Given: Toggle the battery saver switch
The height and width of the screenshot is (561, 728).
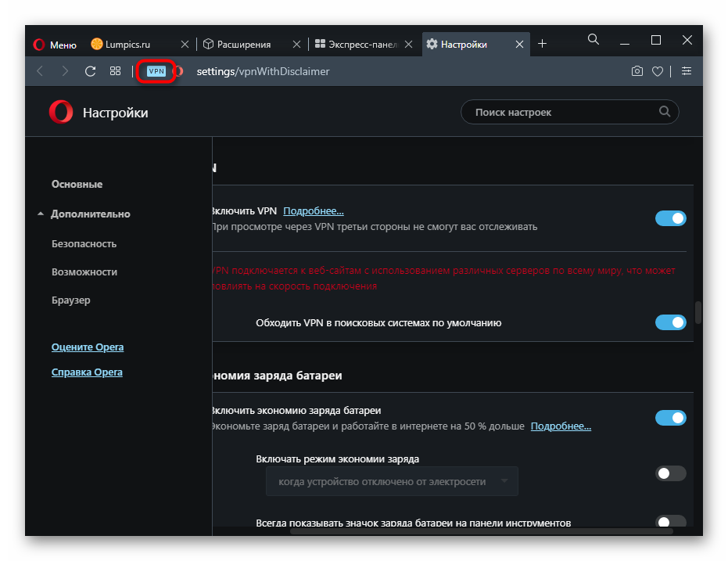Looking at the screenshot, I should [x=670, y=418].
